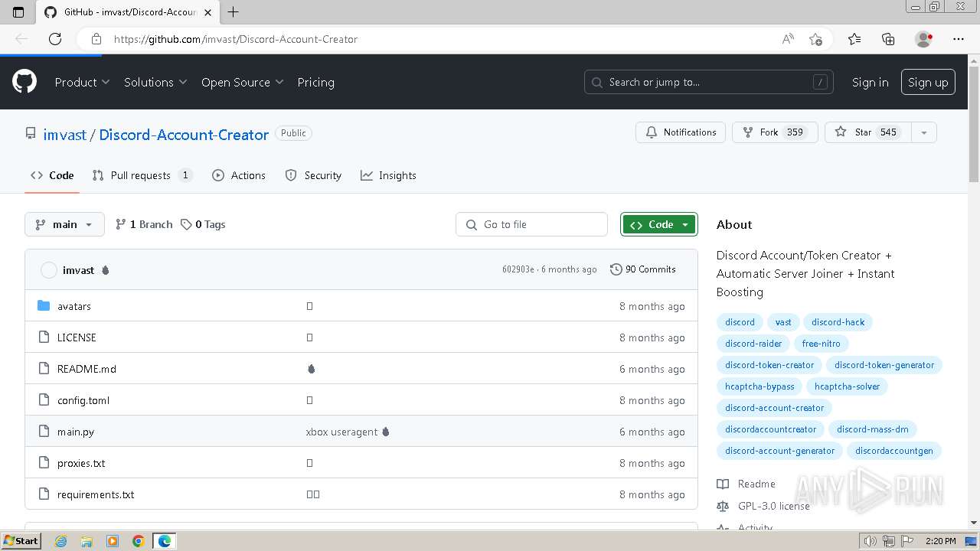Open browser Settings and more menu

click(x=959, y=39)
